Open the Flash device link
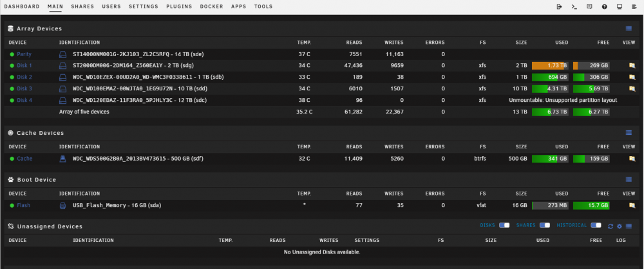The image size is (644, 269). tap(23, 206)
